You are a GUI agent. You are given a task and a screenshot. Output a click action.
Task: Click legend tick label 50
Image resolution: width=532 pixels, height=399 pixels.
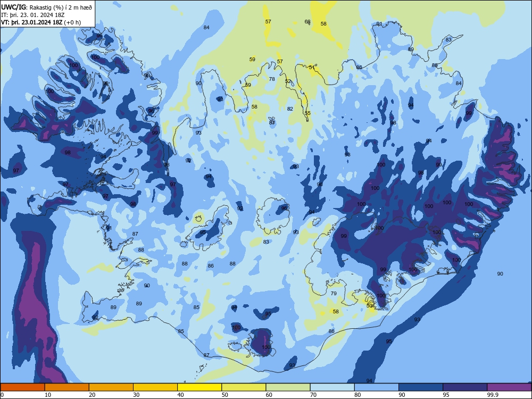pyautogui.click(x=225, y=395)
